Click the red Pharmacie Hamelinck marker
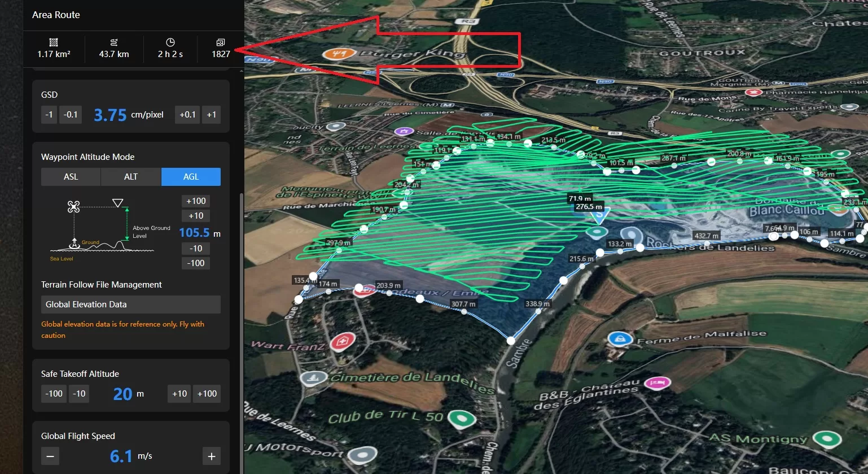 753,92
